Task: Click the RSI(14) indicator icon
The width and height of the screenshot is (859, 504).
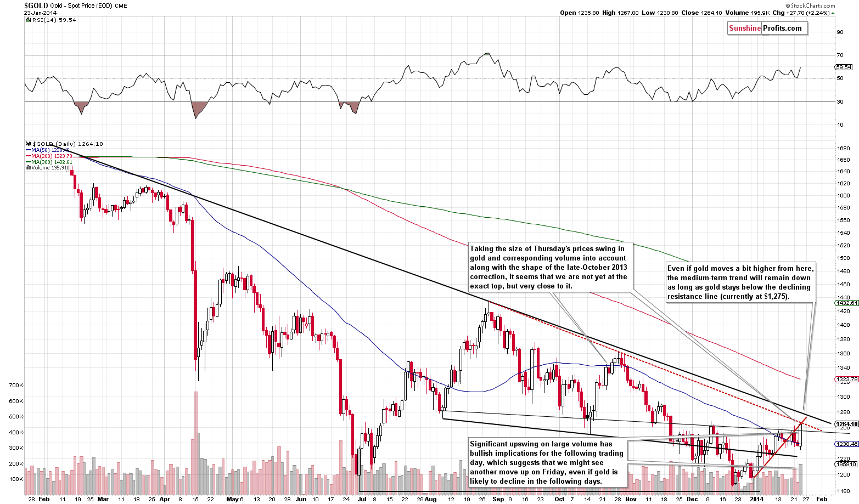Action: tap(28, 20)
